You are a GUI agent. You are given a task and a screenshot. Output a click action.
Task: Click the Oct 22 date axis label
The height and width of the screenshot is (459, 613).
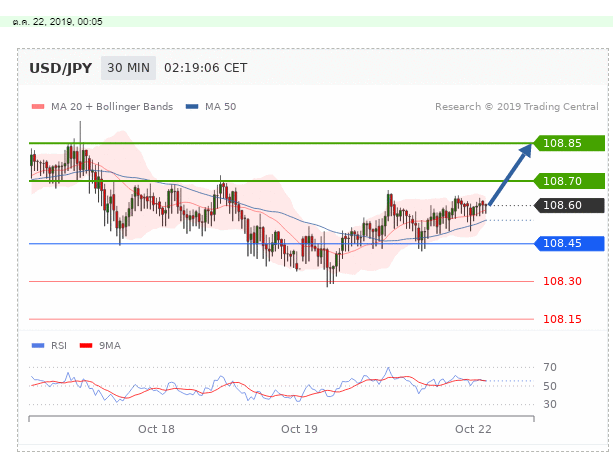coord(473,429)
